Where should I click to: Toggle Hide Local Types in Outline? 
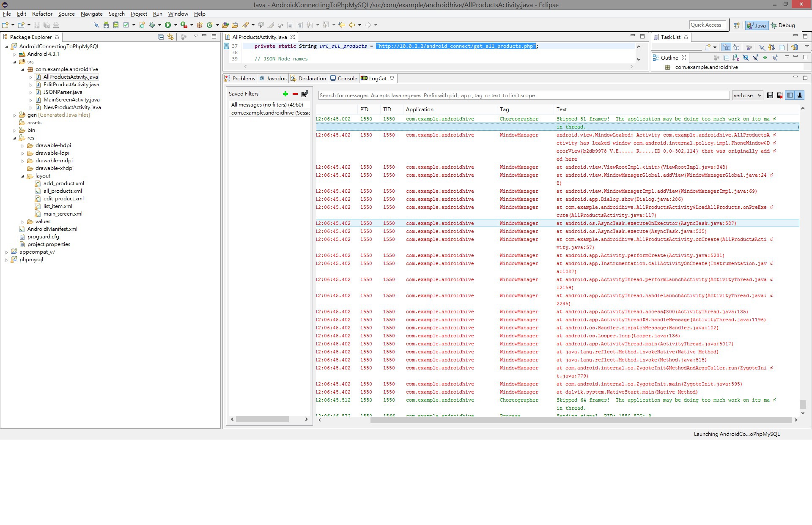[x=775, y=58]
